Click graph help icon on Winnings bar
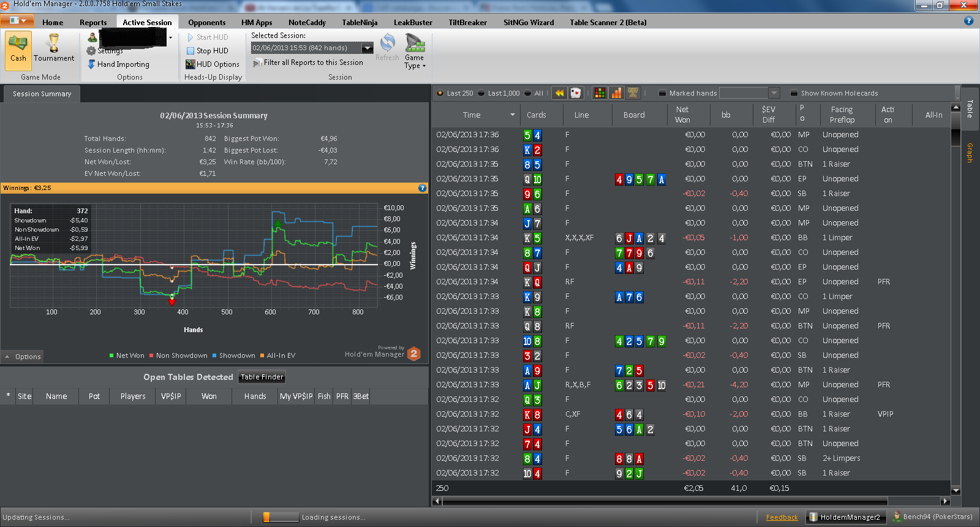This screenshot has width=980, height=527. click(422, 188)
